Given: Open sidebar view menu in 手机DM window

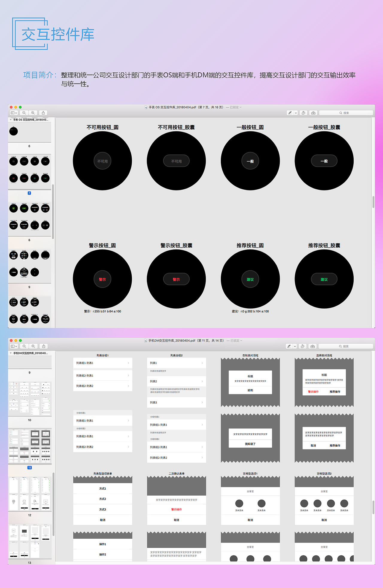Looking at the screenshot, I should tap(14, 346).
